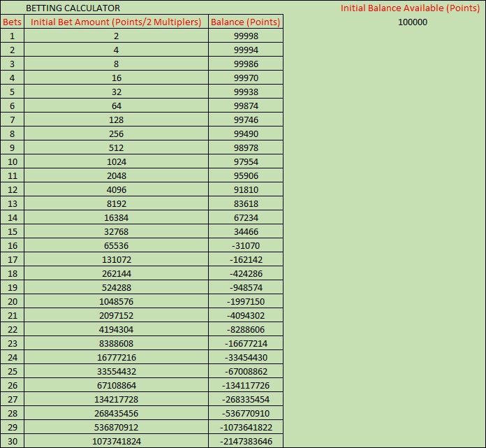The image size is (486, 448).
Task: Select bet amount cell 262144
Action: pos(116,273)
